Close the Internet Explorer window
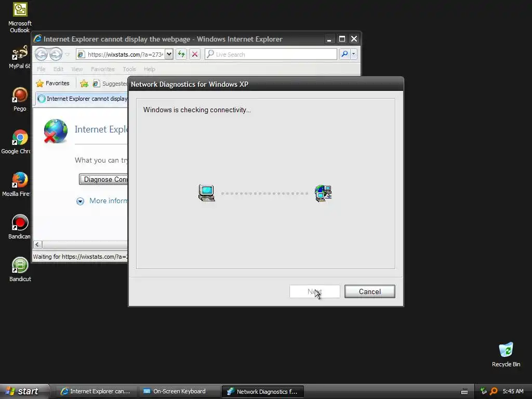532x399 pixels. tap(354, 39)
